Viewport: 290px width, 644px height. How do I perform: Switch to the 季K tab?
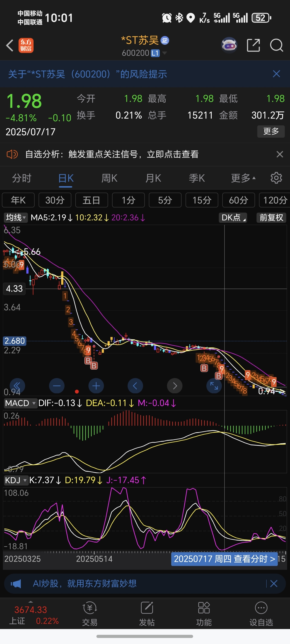[197, 178]
